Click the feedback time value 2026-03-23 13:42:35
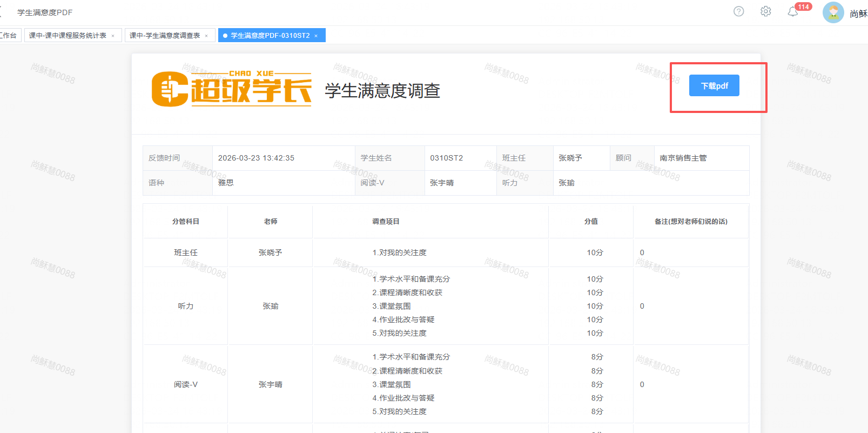The image size is (868, 433). [256, 158]
